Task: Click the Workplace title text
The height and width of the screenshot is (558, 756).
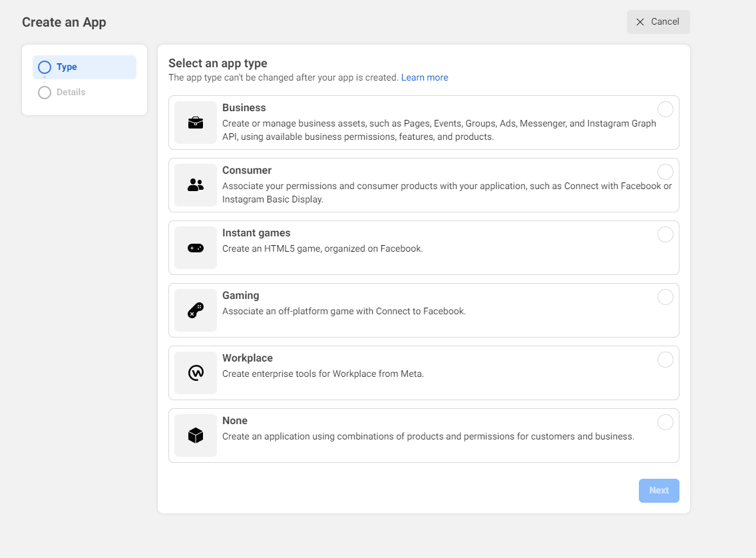Action: point(248,358)
